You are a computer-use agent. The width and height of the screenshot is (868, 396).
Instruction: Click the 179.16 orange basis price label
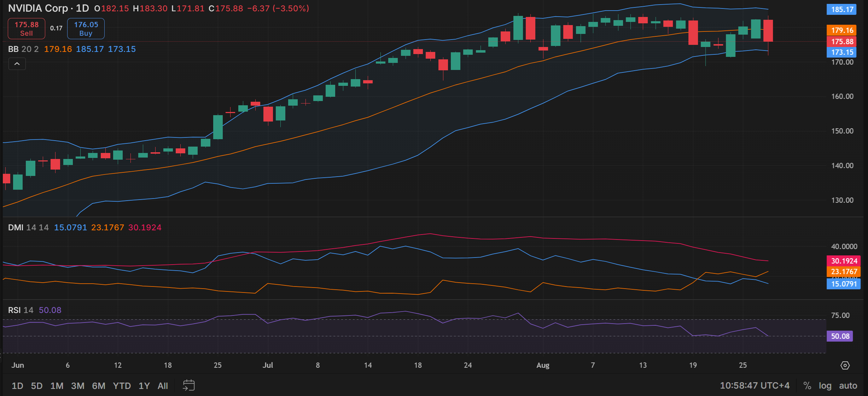[841, 30]
